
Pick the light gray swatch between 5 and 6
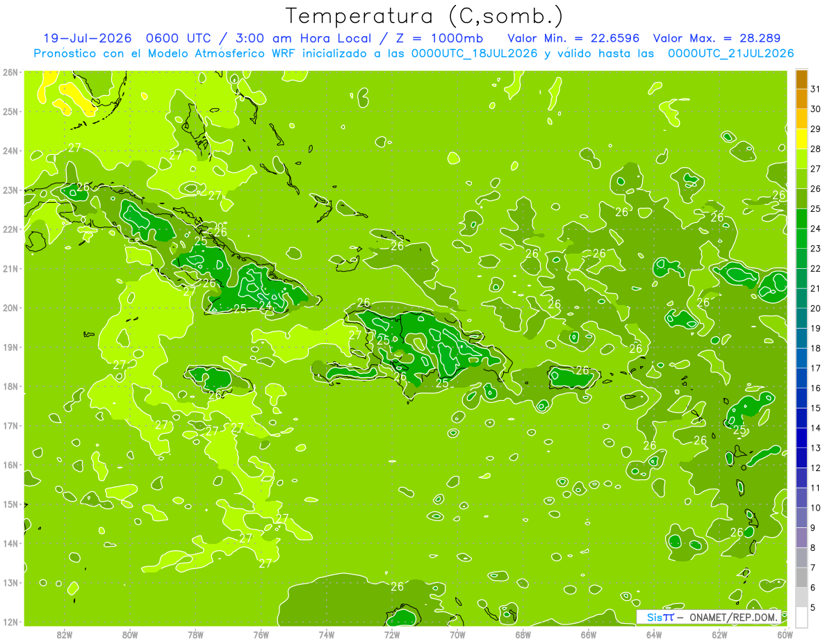pos(801,597)
